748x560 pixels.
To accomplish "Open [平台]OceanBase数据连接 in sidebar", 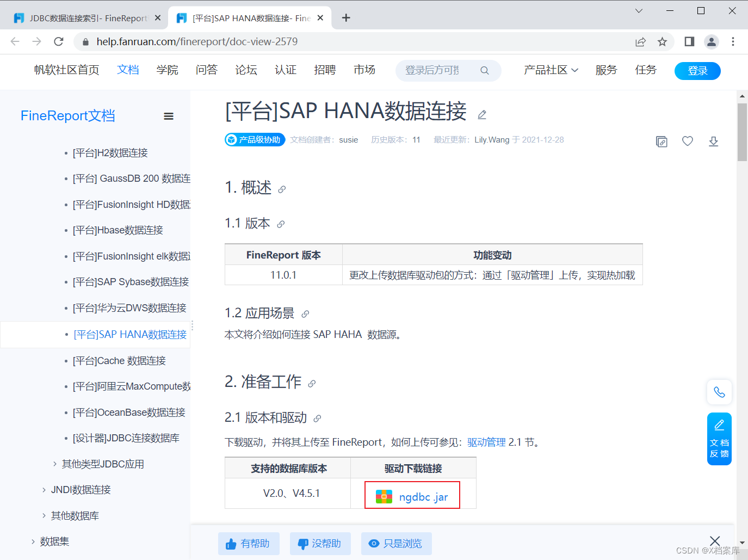I will (129, 413).
